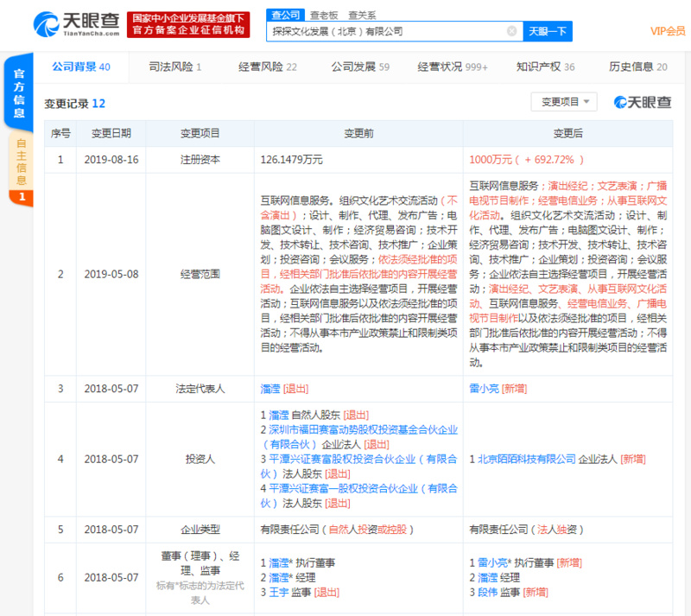The height and width of the screenshot is (616, 691).
Task: Open the 变更项目 filter dropdown
Action: pos(565,102)
